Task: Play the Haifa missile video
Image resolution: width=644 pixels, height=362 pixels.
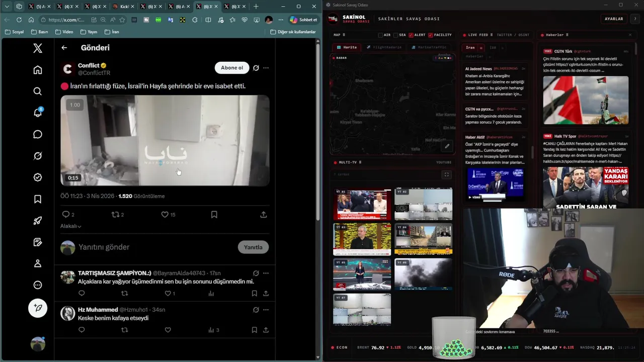Action: click(x=165, y=141)
